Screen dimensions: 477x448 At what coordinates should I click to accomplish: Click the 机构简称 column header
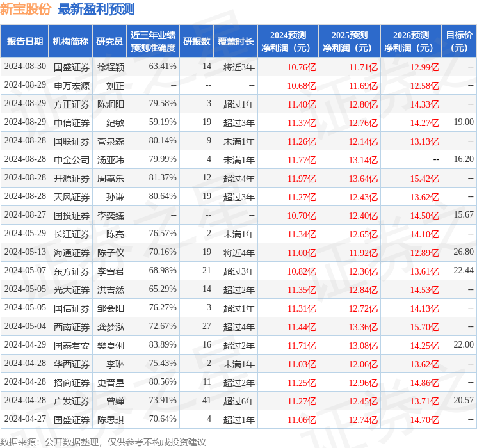(70, 42)
